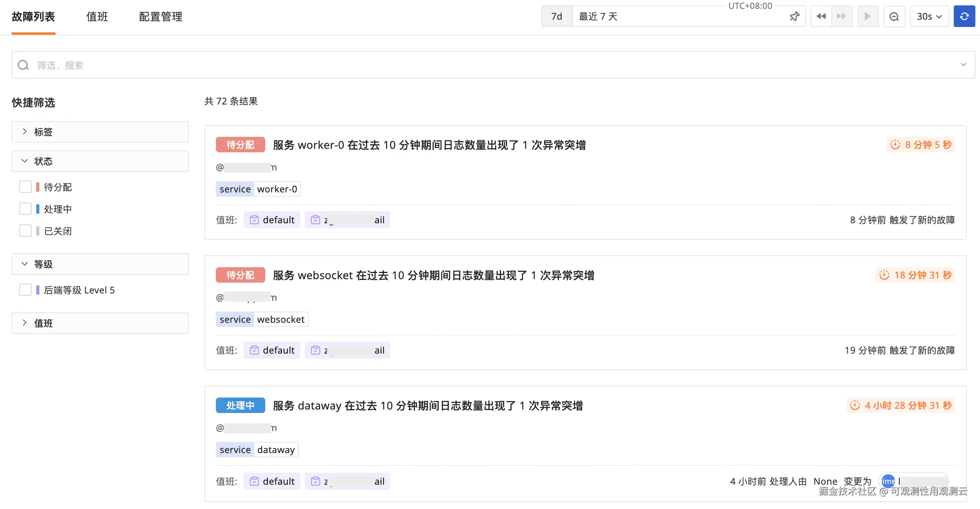Switch to the 值班 tab

click(x=97, y=17)
